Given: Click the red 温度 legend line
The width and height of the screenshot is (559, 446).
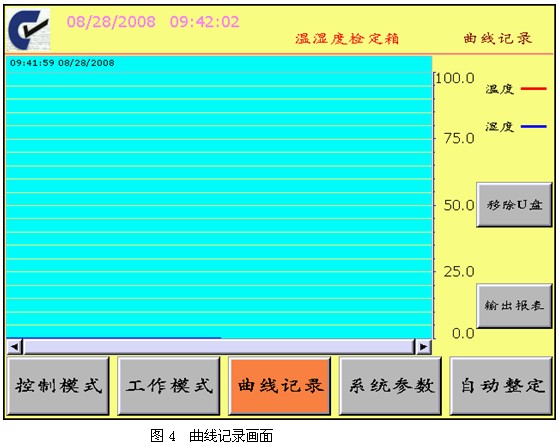Looking at the screenshot, I should coord(533,88).
